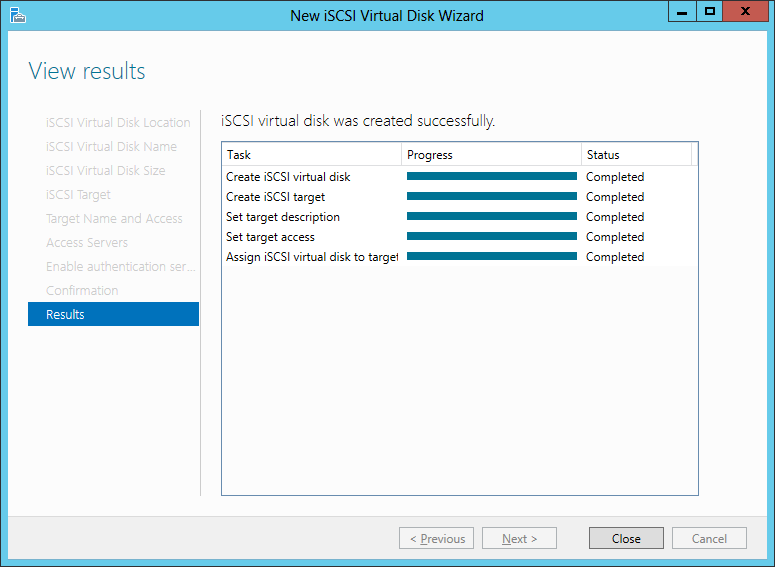Close the window using the red X button
This screenshot has height=567, width=775.
click(745, 12)
